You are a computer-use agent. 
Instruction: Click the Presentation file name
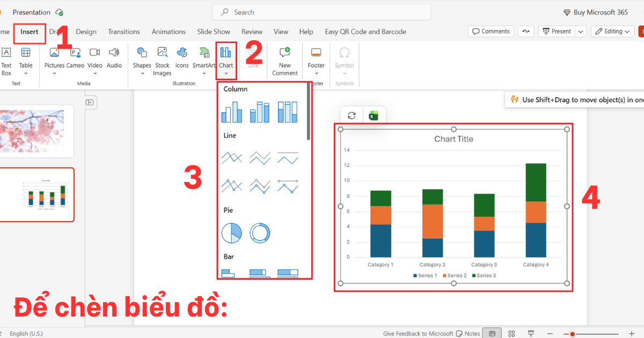pyautogui.click(x=32, y=12)
